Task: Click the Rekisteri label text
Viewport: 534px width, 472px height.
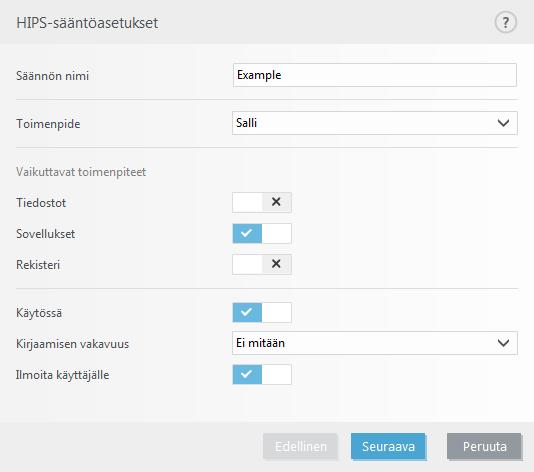Action: (38, 265)
